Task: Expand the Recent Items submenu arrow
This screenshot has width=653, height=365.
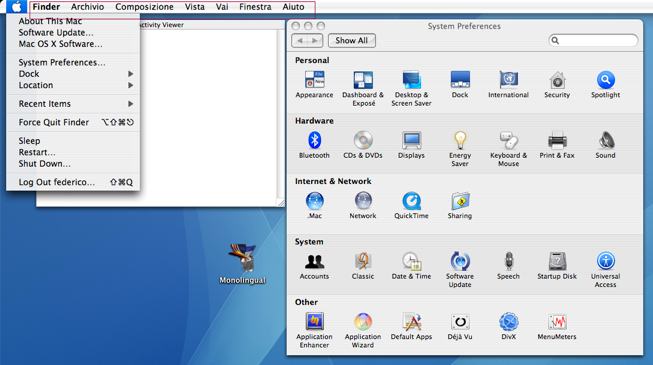Action: coord(130,104)
